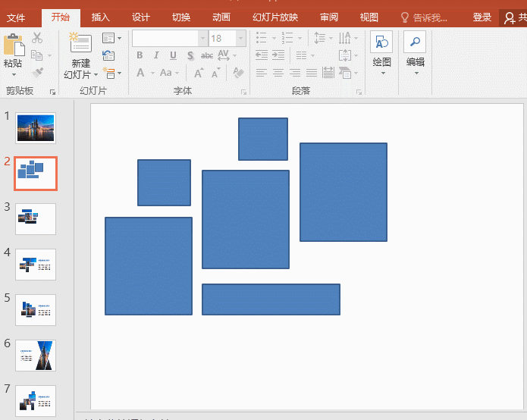Click the Share button

pos(514,17)
